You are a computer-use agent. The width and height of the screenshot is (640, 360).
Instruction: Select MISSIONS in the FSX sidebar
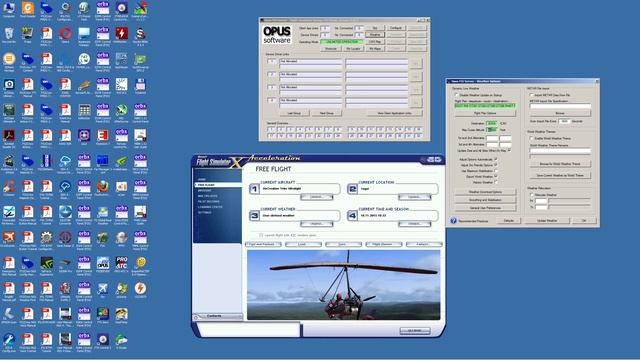tap(205, 191)
